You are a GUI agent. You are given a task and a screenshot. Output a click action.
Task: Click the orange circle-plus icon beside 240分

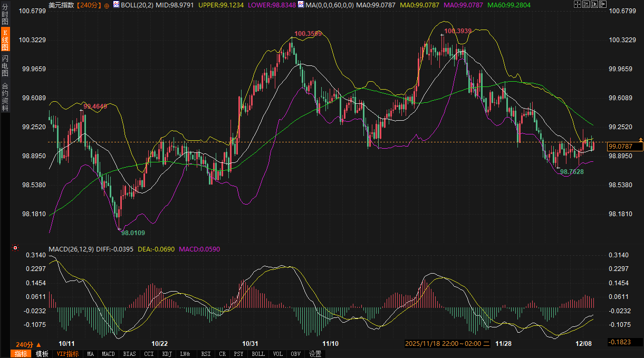107,5
